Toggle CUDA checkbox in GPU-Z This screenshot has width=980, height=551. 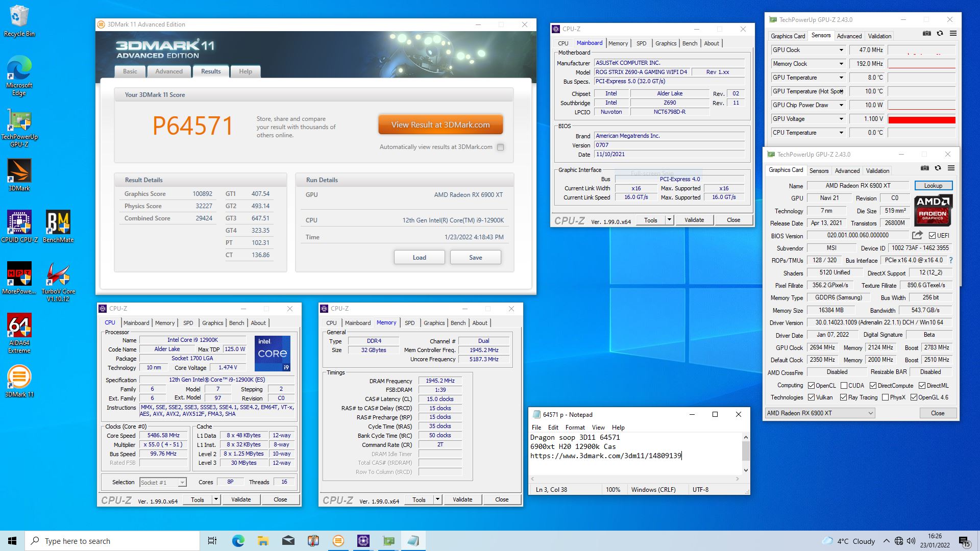[844, 386]
